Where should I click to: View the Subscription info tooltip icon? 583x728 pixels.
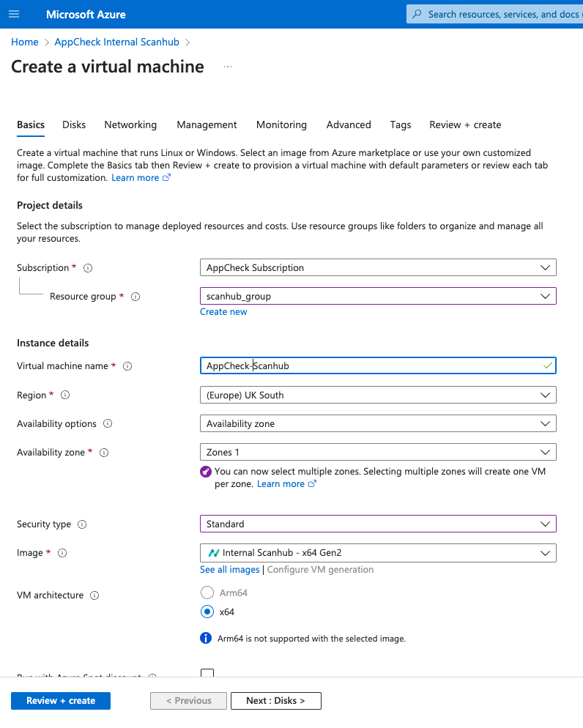pyautogui.click(x=87, y=267)
